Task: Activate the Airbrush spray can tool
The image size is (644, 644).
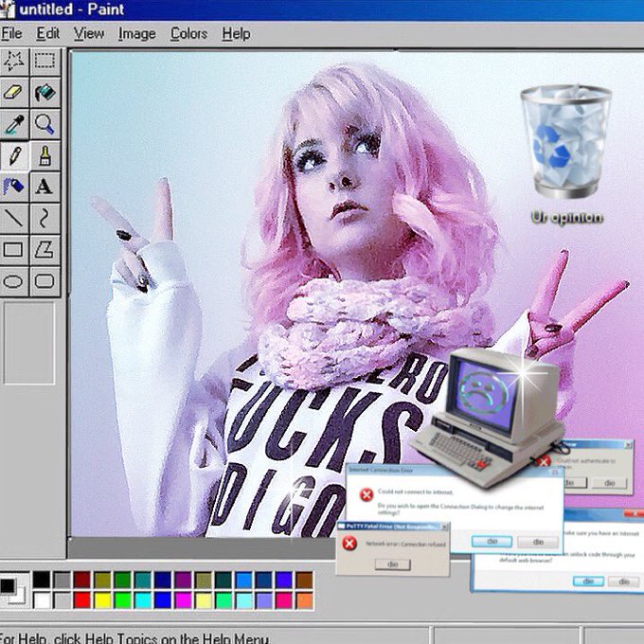Action: tap(14, 187)
